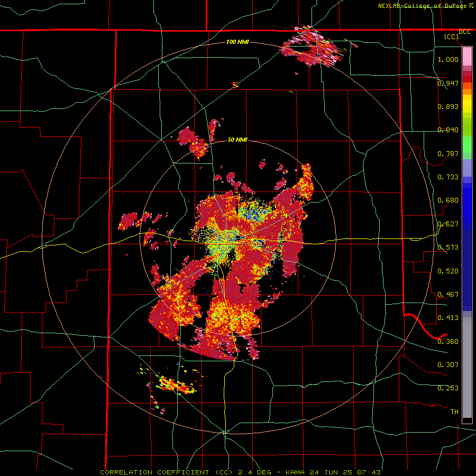
Task: Select the 50 NMI range ring label
Action: pos(237,140)
